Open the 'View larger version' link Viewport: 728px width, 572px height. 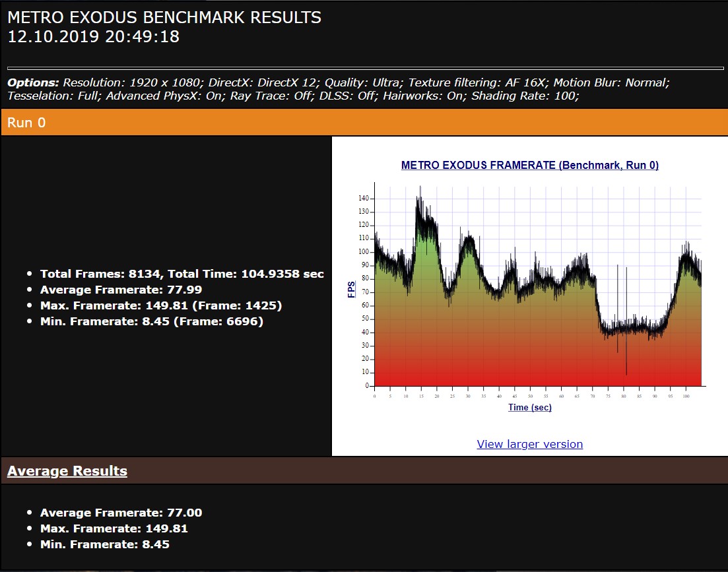coord(530,444)
